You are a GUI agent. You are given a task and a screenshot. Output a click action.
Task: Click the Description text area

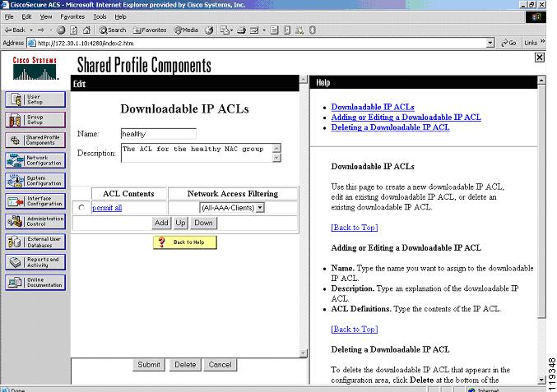tap(197, 153)
